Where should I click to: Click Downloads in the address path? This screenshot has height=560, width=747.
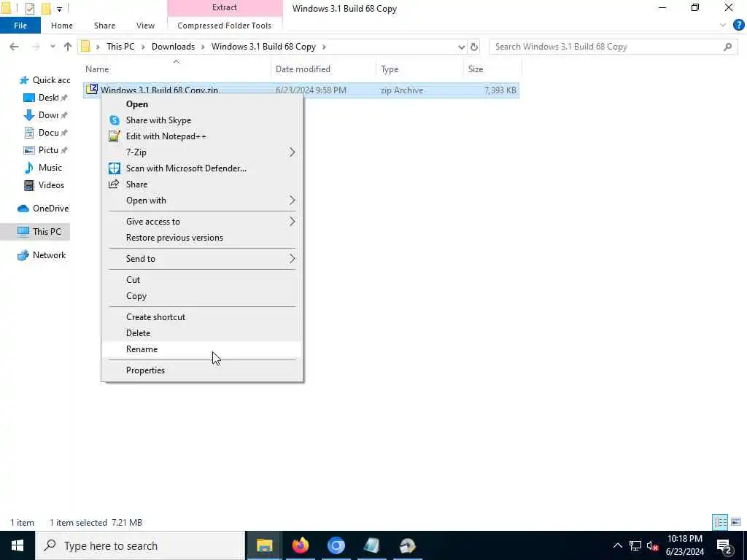coord(173,47)
